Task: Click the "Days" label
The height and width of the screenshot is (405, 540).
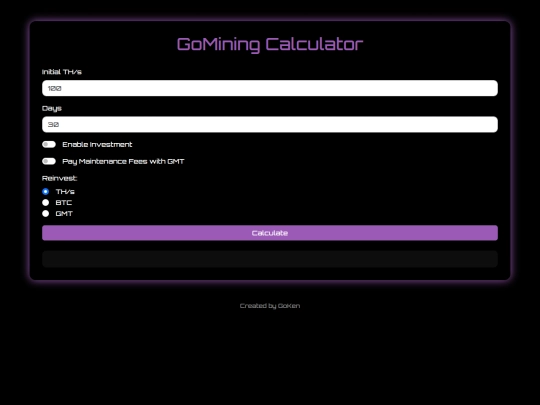Action: pyautogui.click(x=52, y=108)
